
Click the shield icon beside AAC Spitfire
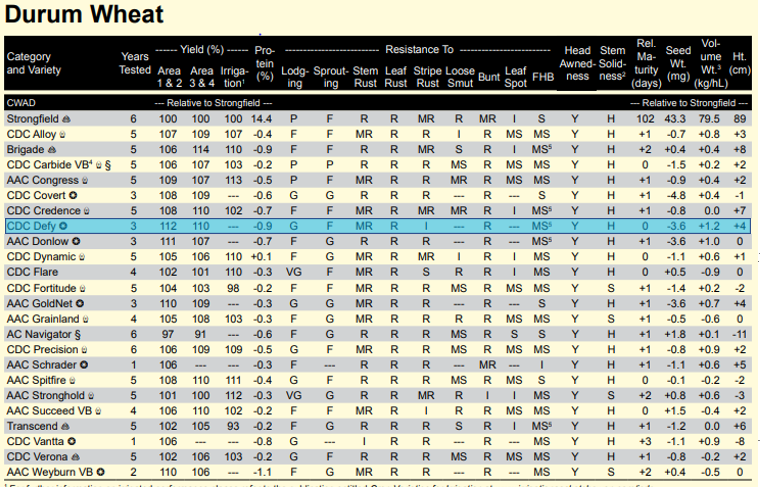72,381
